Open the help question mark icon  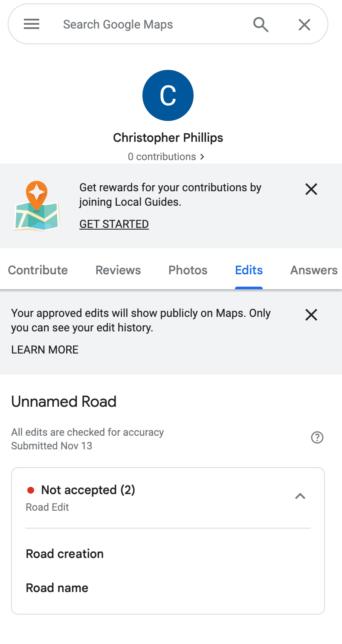coord(317,437)
